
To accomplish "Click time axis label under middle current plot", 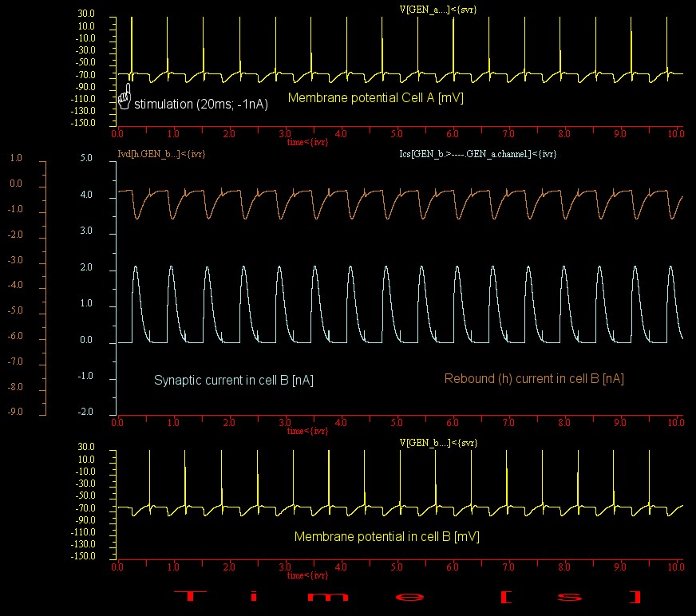I will point(307,431).
